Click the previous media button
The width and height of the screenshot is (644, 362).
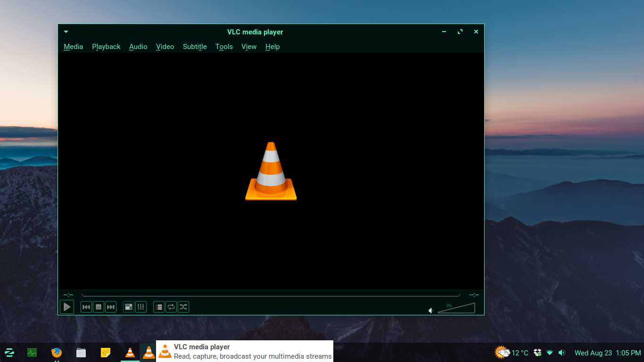(86, 307)
